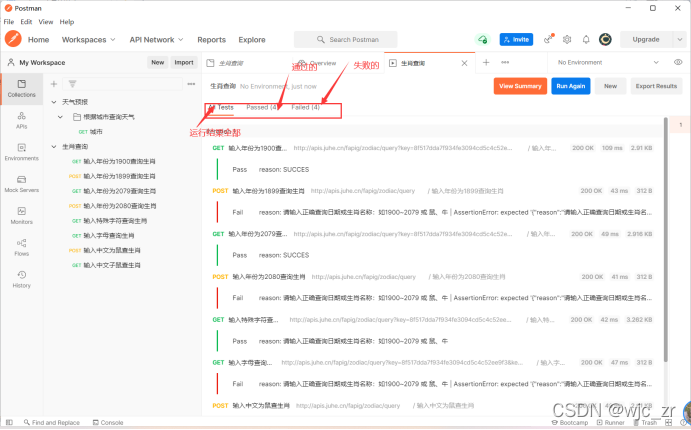Open the Help menu
The height and width of the screenshot is (430, 691).
tap(67, 22)
